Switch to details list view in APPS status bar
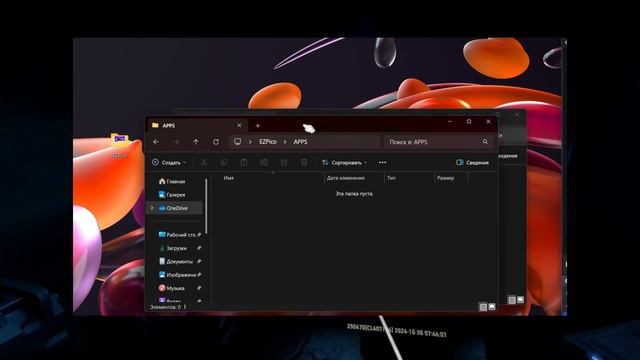 pyautogui.click(x=483, y=307)
